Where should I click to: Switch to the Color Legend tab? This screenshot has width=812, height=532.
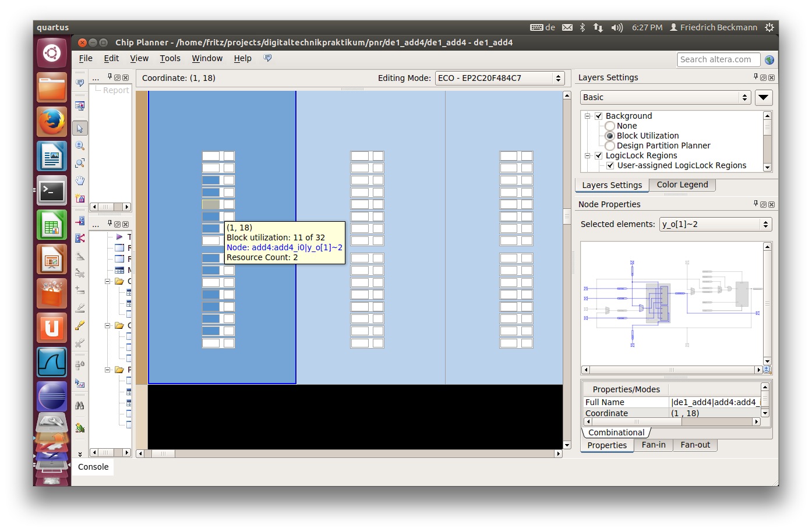pos(682,185)
